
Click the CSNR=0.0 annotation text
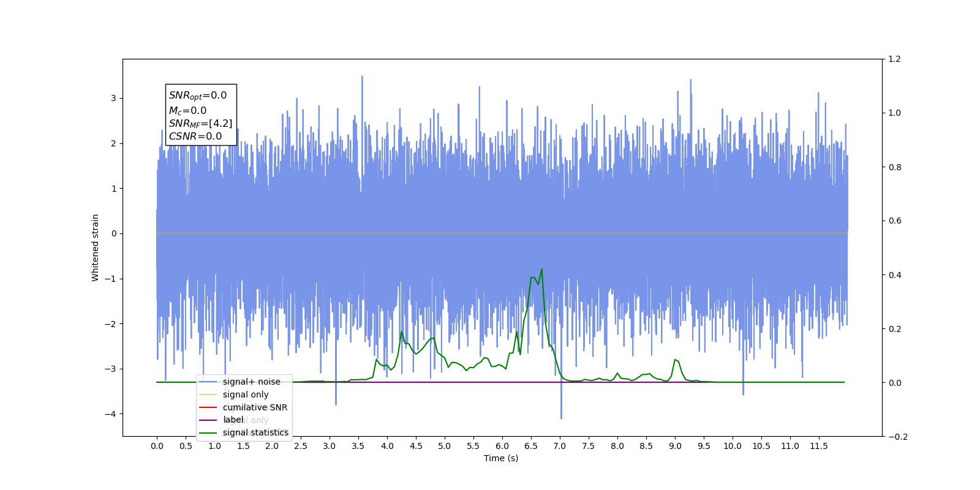[195, 137]
